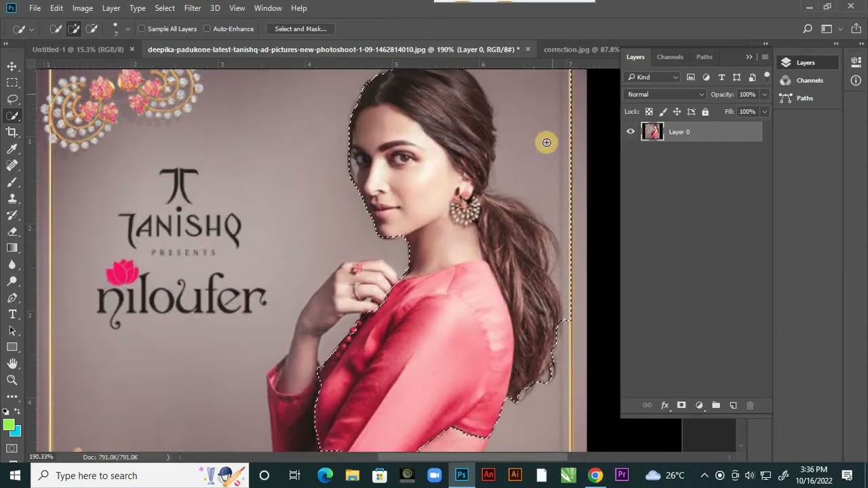Toggle Lock all padlock icon
This screenshot has width=868, height=488.
coord(705,112)
